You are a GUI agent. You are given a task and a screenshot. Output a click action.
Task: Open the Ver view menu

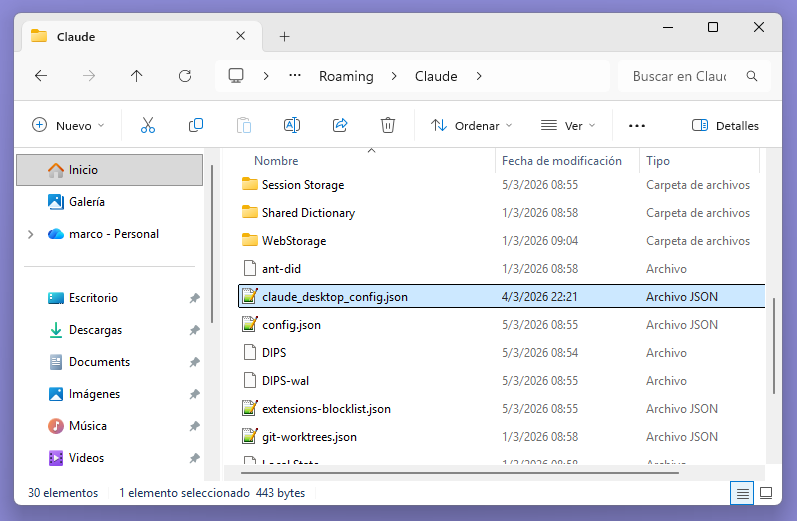point(568,126)
